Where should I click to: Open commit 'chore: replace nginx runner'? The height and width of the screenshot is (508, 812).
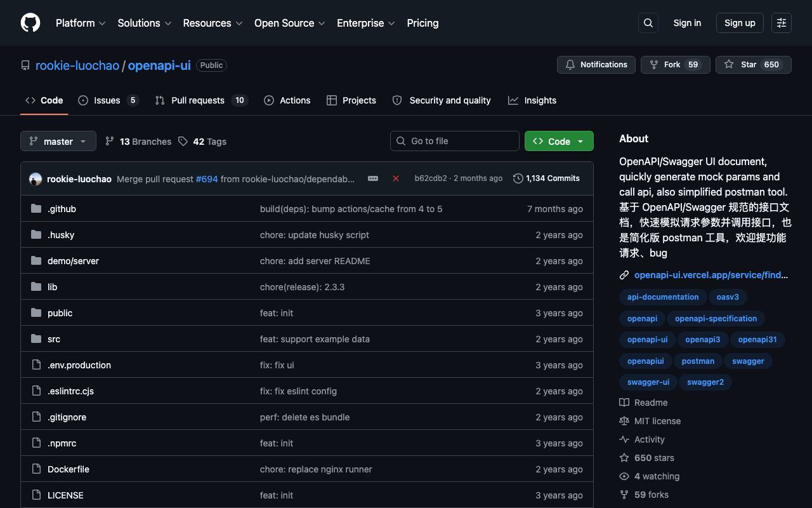(x=316, y=469)
